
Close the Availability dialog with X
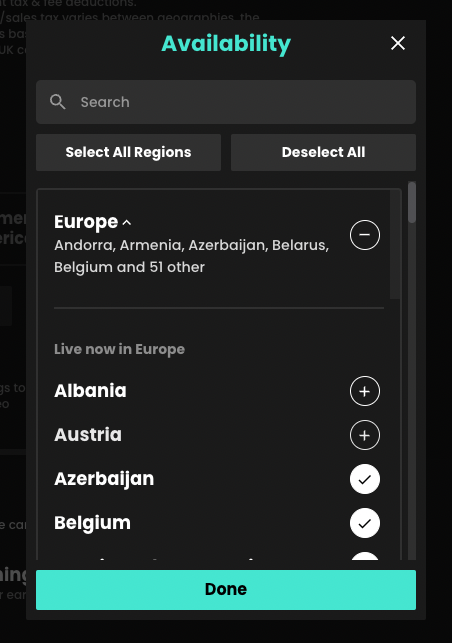pos(398,43)
